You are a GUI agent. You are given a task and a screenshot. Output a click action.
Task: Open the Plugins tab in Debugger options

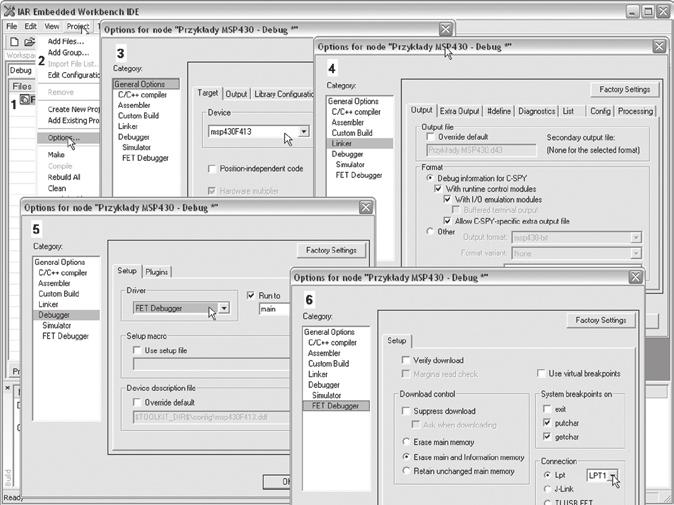[x=156, y=272]
